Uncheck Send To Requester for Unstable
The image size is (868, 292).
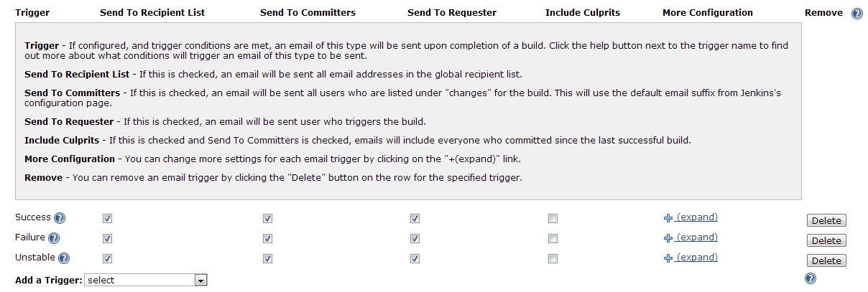(x=415, y=258)
